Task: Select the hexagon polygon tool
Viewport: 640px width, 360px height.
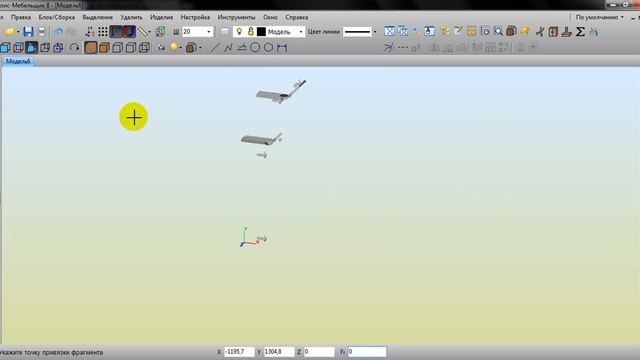Action: [x=268, y=48]
